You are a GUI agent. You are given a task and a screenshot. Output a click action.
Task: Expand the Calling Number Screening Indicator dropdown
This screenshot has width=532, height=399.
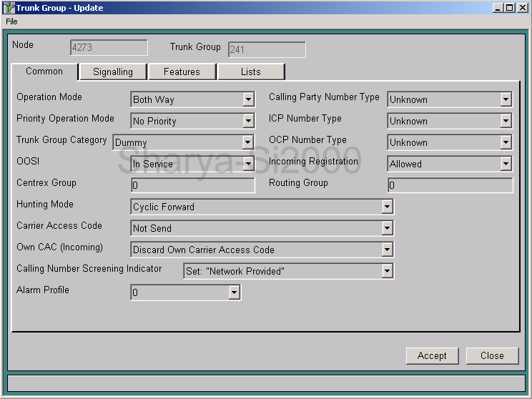(387, 271)
